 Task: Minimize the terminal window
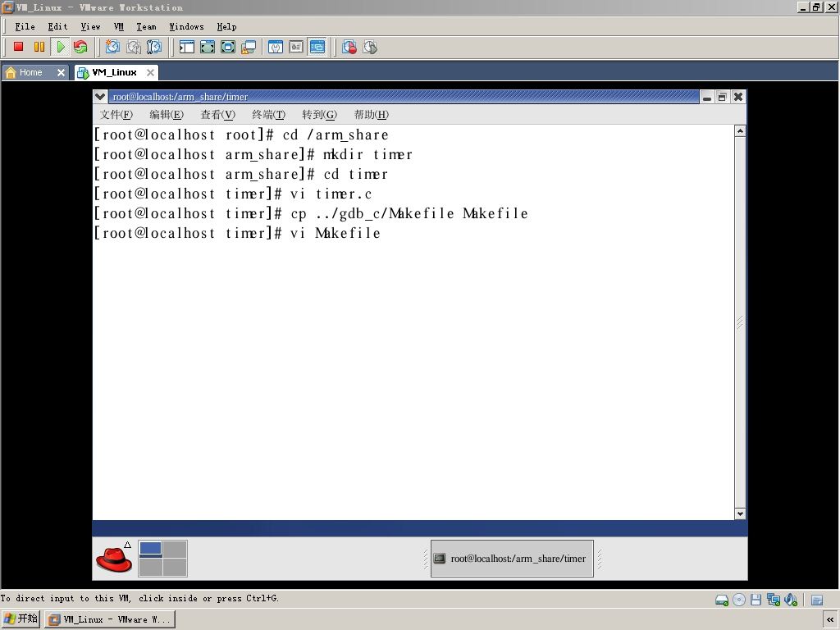(707, 97)
